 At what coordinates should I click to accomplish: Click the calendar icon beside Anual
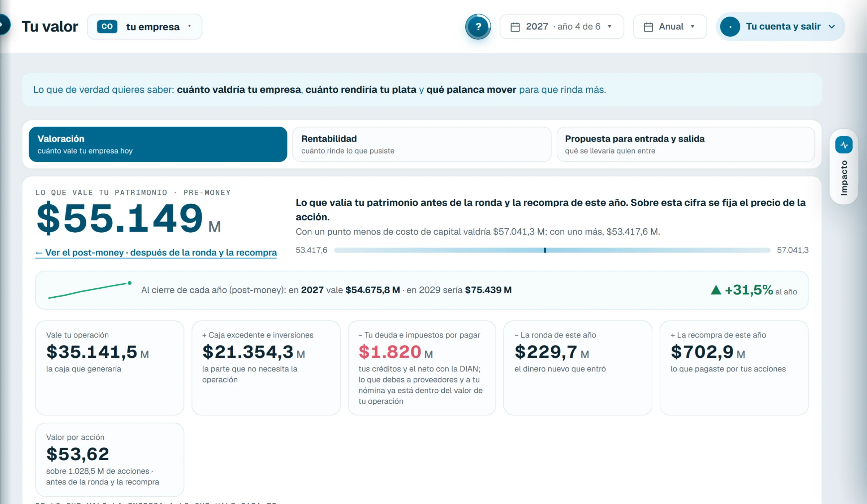coord(648,27)
